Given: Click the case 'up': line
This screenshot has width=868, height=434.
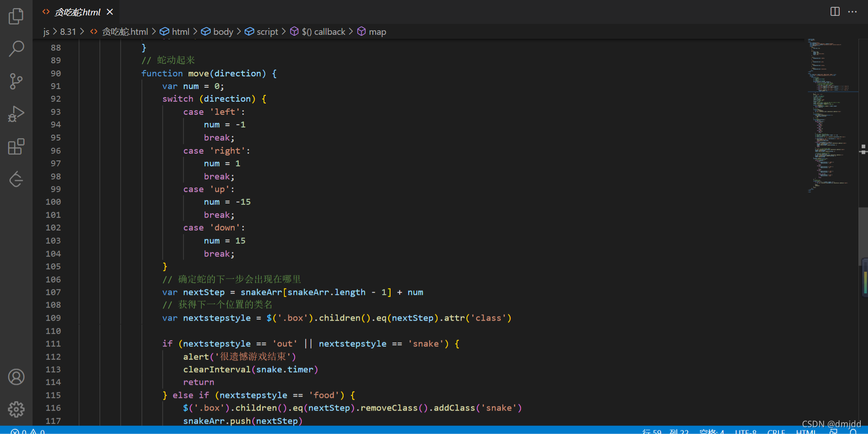Looking at the screenshot, I should (209, 189).
